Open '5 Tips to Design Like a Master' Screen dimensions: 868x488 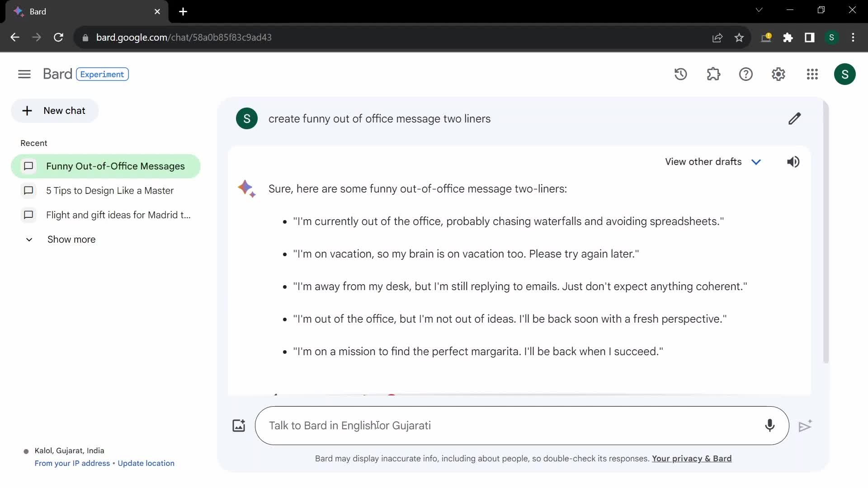coord(110,190)
